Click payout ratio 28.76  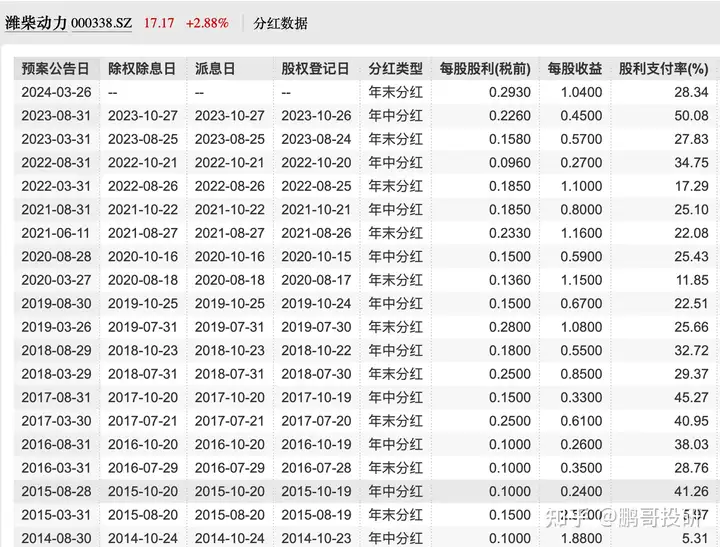pyautogui.click(x=691, y=468)
